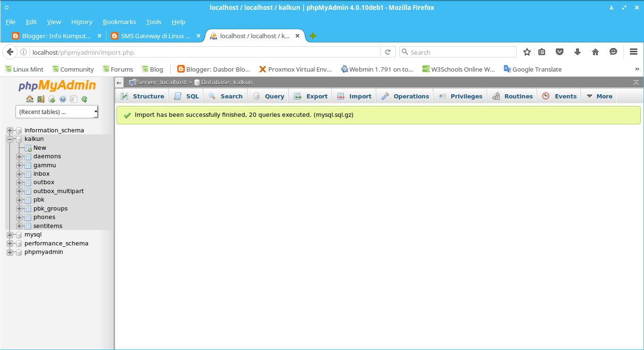Open the Search tab
This screenshot has height=350, width=644.
[226, 96]
